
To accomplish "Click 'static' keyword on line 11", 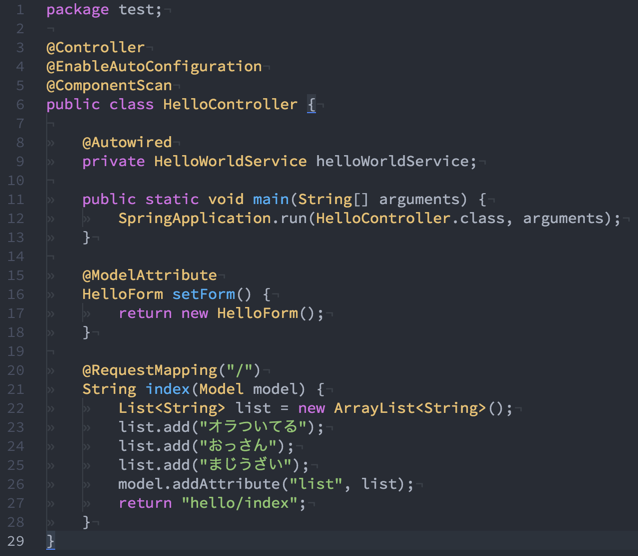I will 172,199.
